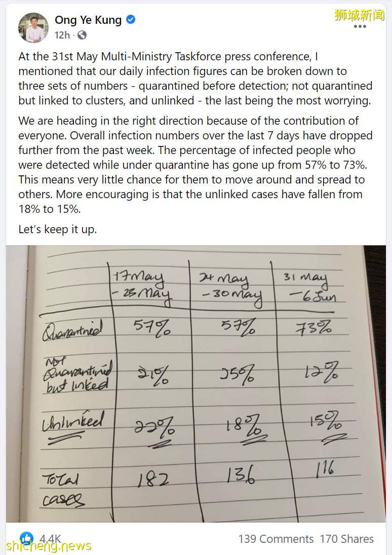Click the "Let's keep it up." text

click(57, 229)
